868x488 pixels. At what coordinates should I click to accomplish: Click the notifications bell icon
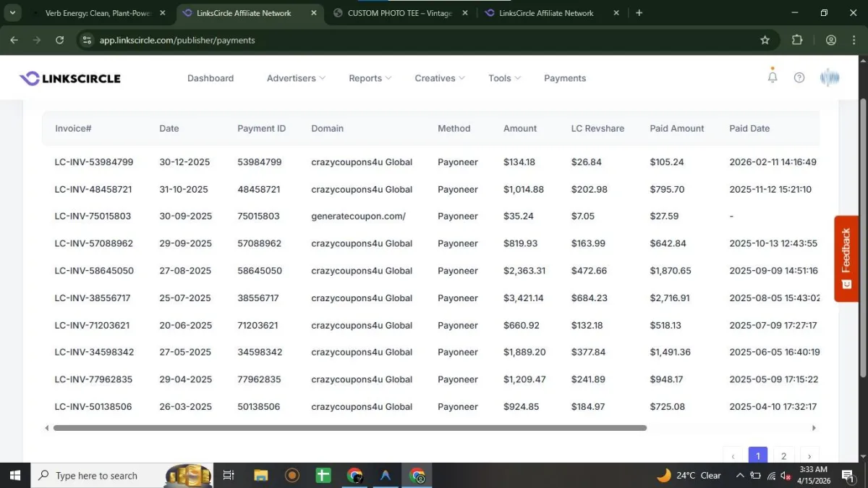773,77
